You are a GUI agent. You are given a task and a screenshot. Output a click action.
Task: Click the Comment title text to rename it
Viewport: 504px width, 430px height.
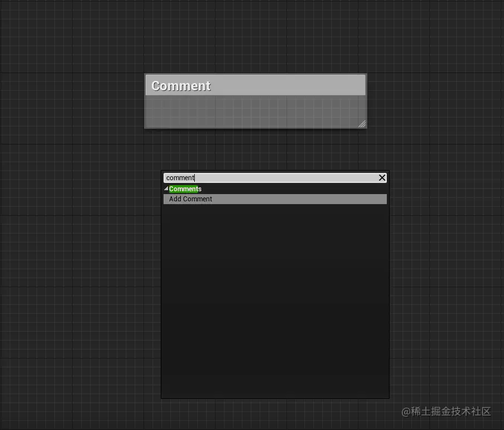180,85
